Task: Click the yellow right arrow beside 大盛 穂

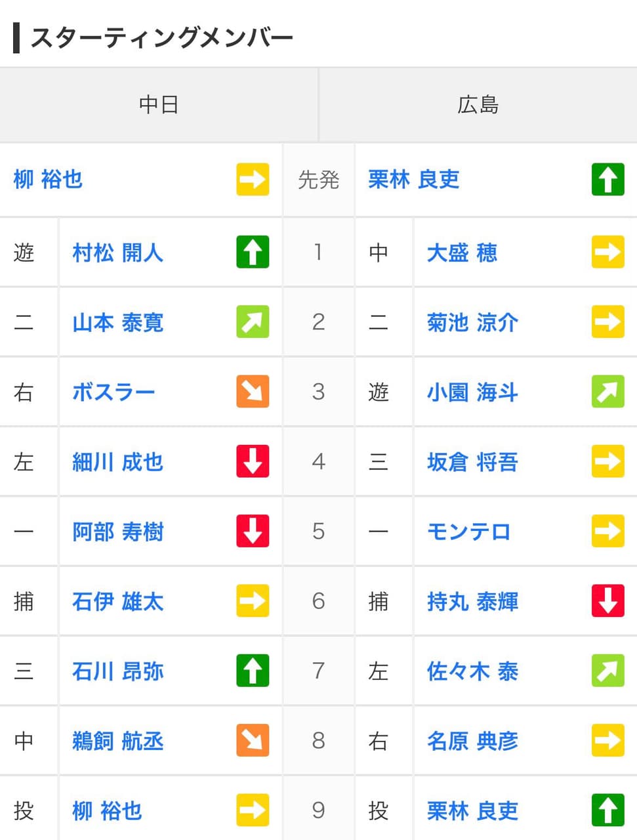Action: point(607,252)
